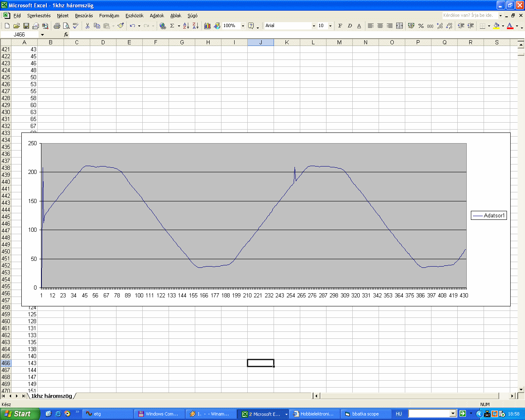Open the Adatok menu
The width and height of the screenshot is (525, 420).
click(x=157, y=16)
